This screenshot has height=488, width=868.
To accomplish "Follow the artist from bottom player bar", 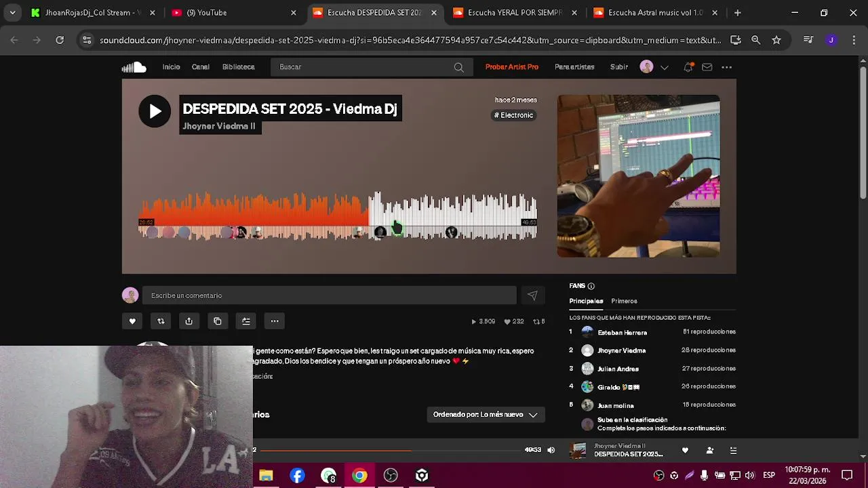I will (x=710, y=451).
